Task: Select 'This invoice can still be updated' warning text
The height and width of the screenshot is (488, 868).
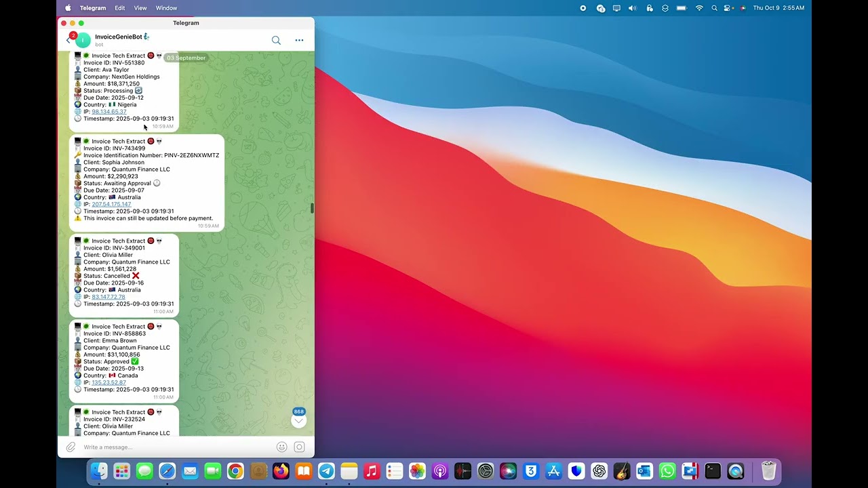Action: [149, 218]
